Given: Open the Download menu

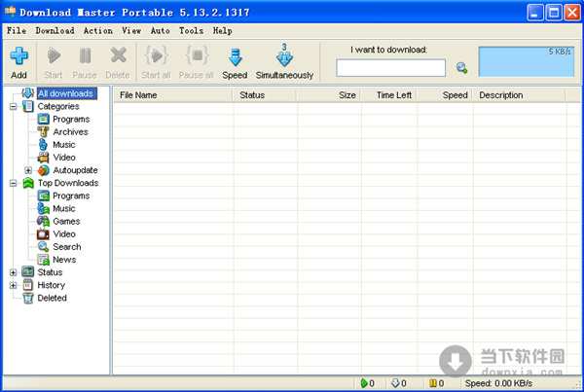Looking at the screenshot, I should coord(55,31).
